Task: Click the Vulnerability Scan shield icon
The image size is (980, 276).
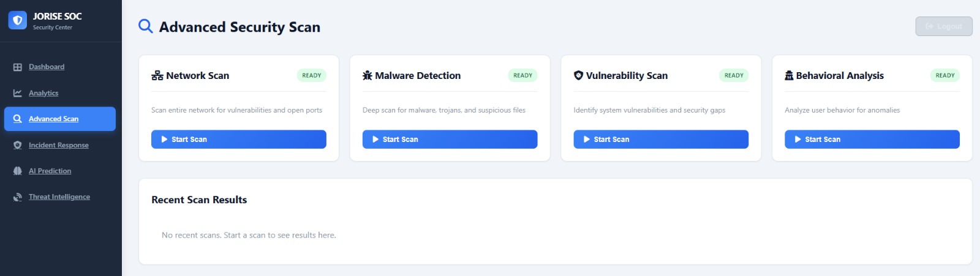Action: coord(578,76)
